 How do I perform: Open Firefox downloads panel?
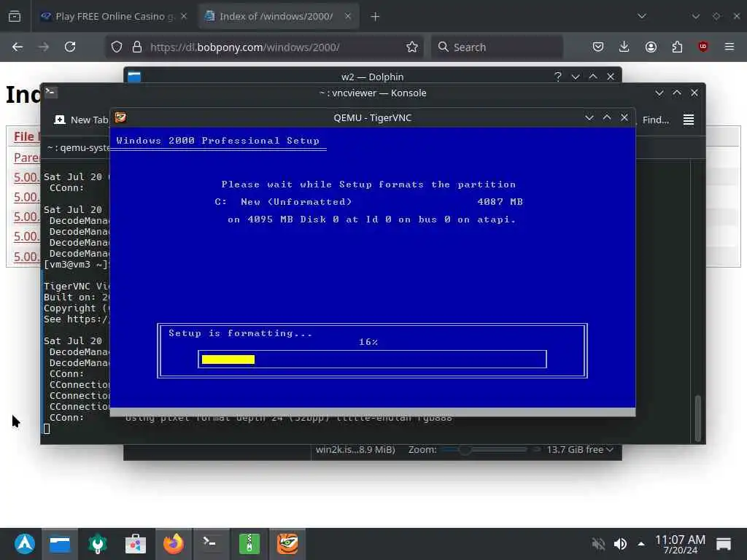pyautogui.click(x=624, y=47)
